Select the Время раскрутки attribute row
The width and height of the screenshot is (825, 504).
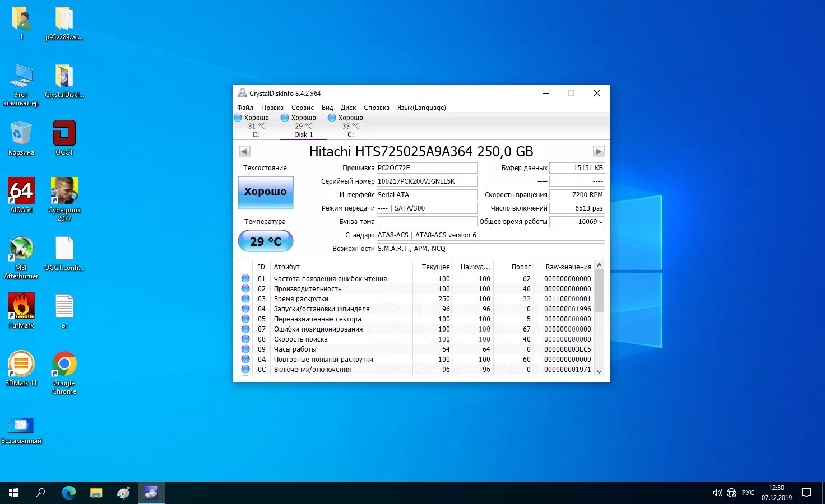coord(416,299)
